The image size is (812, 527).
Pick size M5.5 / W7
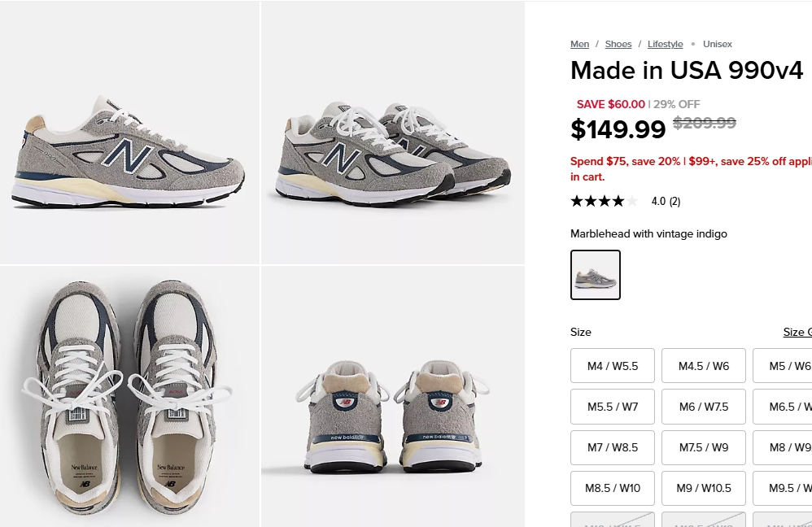pyautogui.click(x=613, y=407)
